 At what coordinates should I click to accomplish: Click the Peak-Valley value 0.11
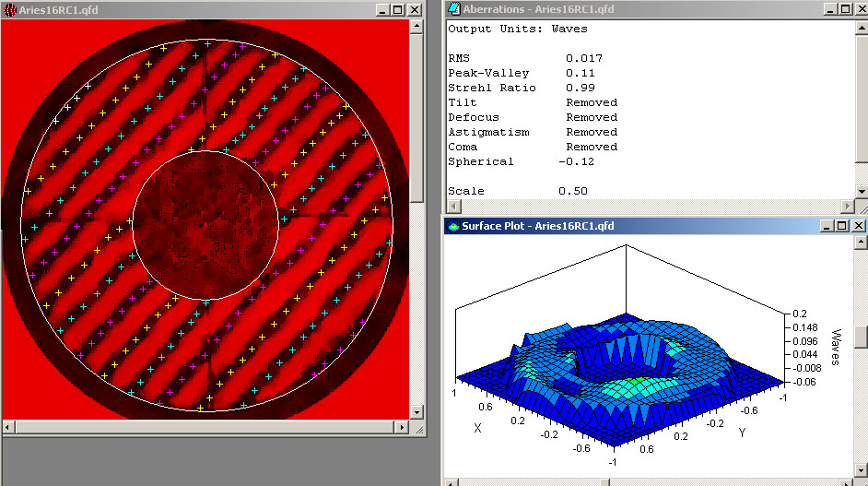[x=581, y=73]
